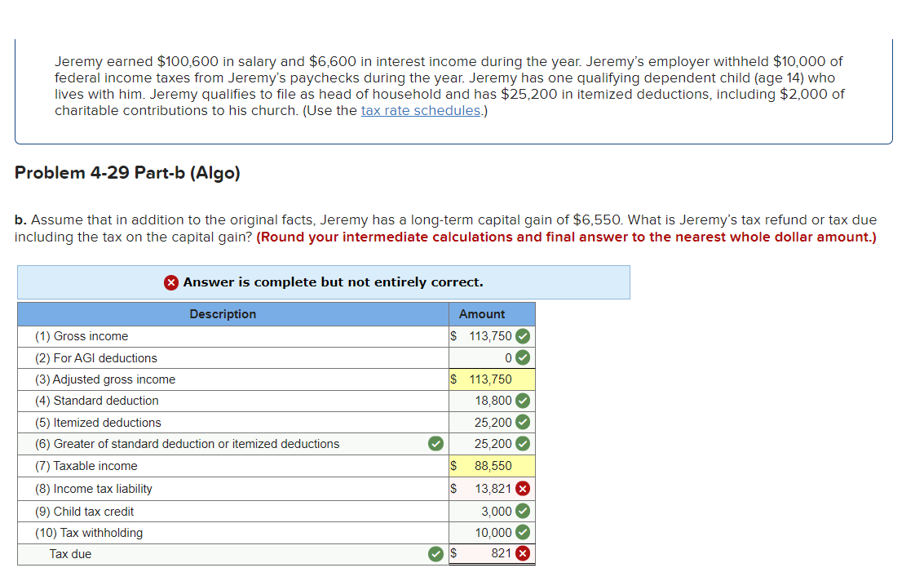The width and height of the screenshot is (924, 581).
Task: Click '(2) For AGI deductions' row label
Action: pyautogui.click(x=96, y=358)
